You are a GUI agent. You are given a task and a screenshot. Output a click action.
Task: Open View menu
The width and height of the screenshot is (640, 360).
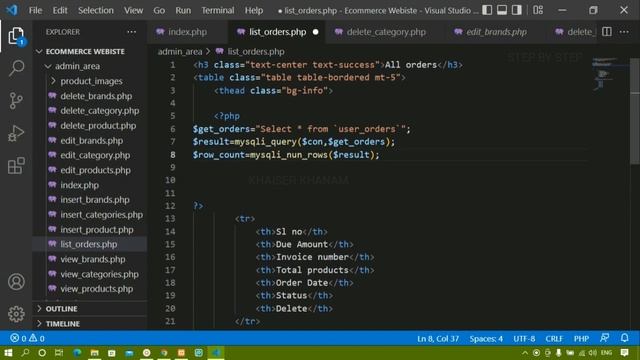click(x=133, y=10)
